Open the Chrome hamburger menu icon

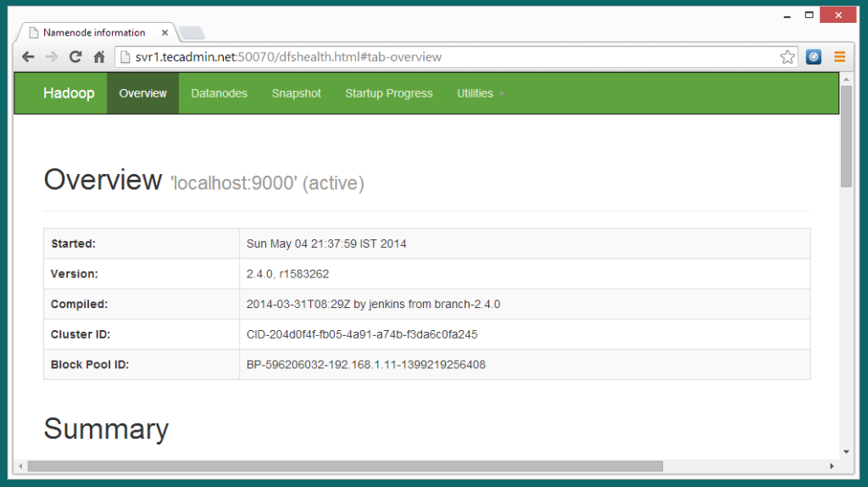(x=839, y=57)
